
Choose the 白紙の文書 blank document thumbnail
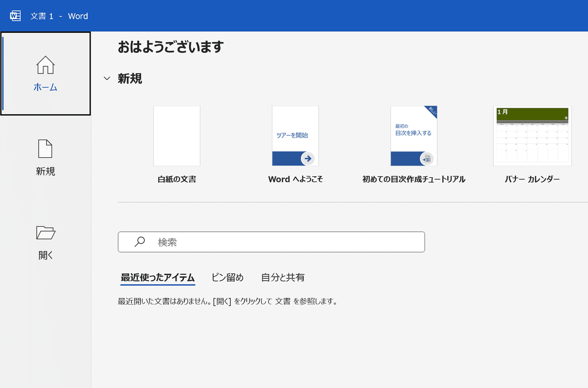click(177, 136)
